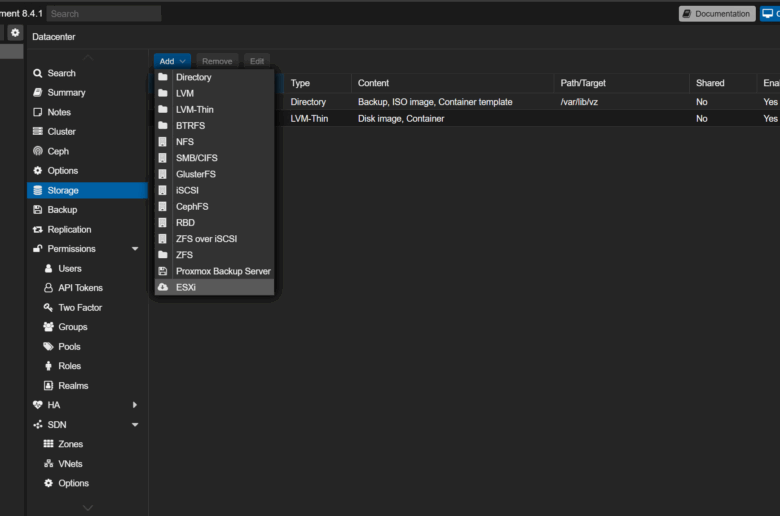Click the Realms address book icon
The width and height of the screenshot is (780, 516).
[48, 386]
